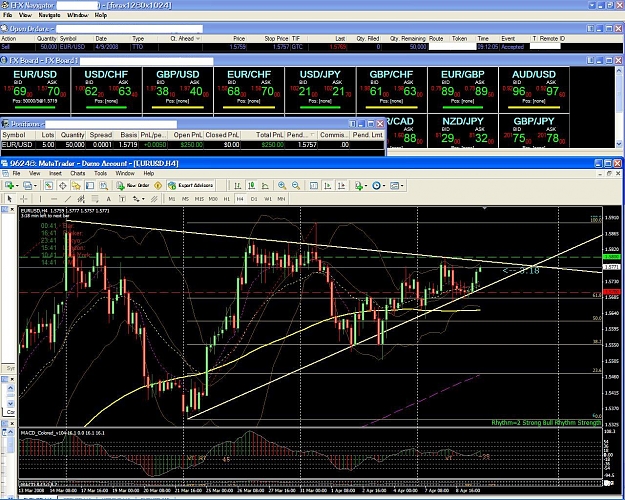Image resolution: width=625 pixels, height=500 pixels.
Task: Click the AUD/USD tile on FX Board
Action: pyautogui.click(x=534, y=90)
